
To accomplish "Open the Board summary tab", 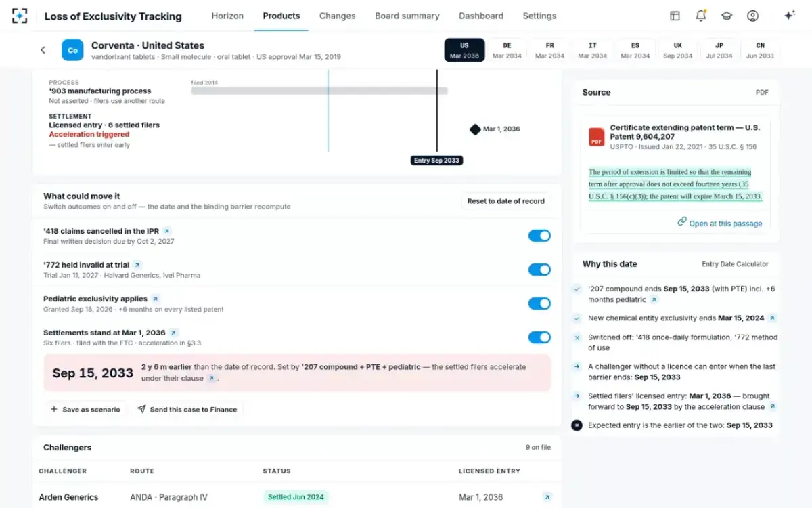I will [407, 16].
